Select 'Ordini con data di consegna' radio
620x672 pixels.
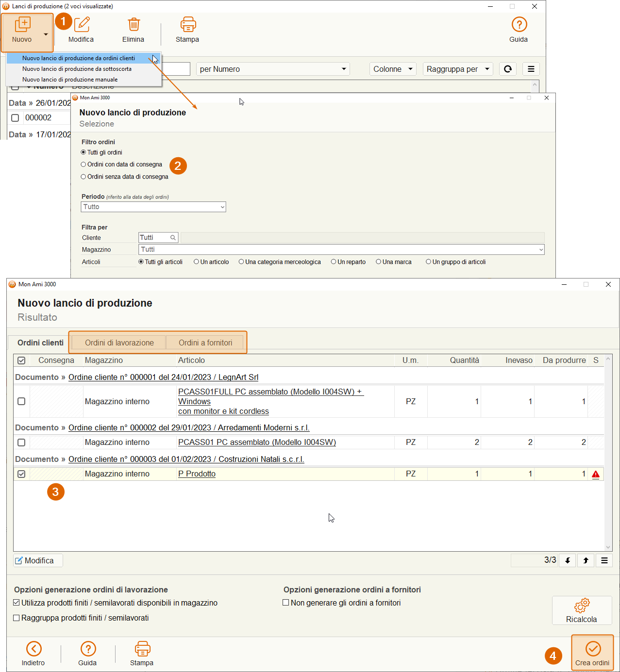tap(84, 164)
